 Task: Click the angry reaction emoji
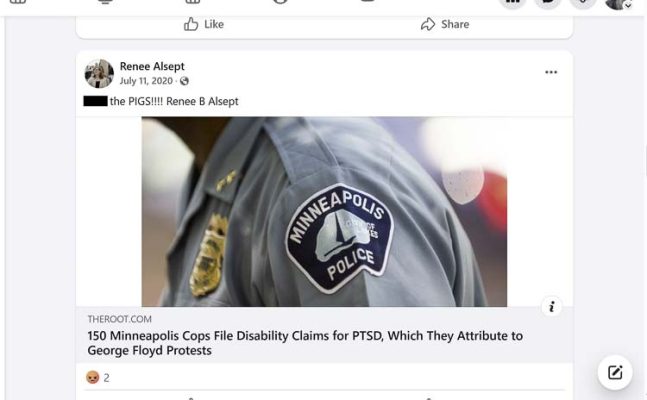point(93,377)
